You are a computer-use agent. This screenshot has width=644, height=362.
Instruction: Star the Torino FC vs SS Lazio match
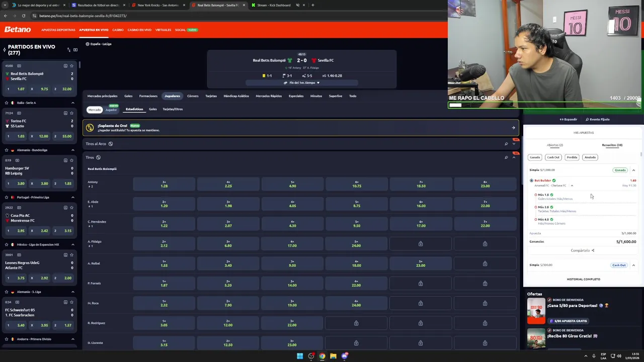coord(71,113)
